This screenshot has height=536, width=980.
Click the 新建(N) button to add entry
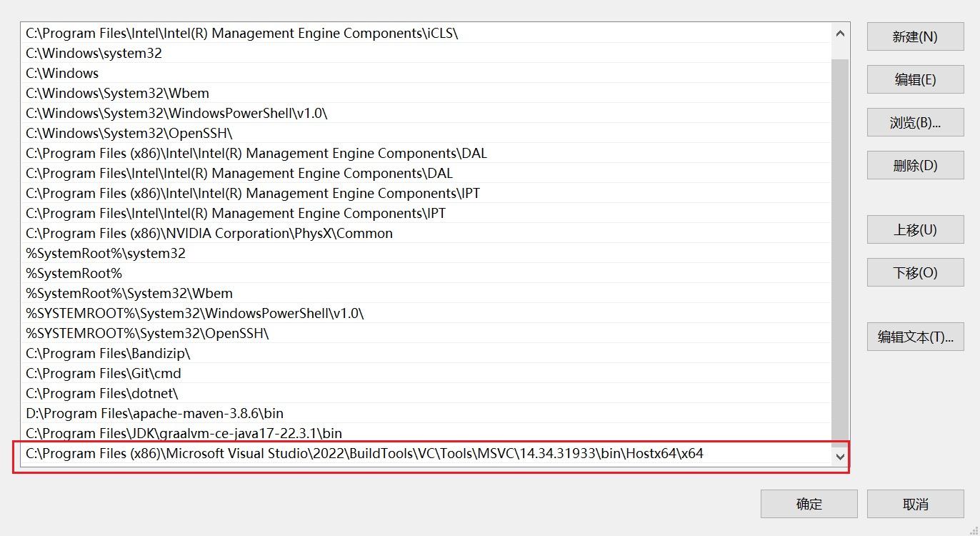tap(915, 36)
